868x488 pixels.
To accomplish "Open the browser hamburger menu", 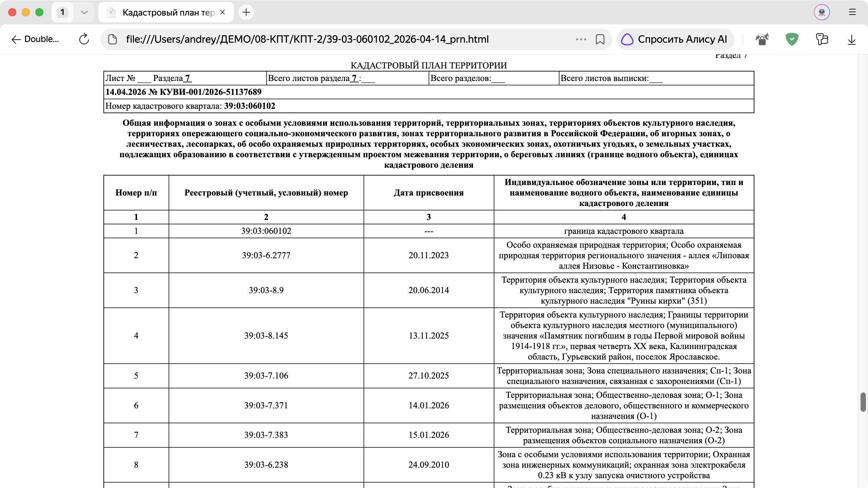I will [852, 12].
